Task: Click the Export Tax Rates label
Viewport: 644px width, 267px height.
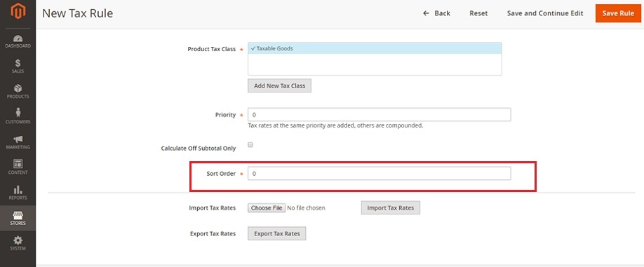Action: 213,234
